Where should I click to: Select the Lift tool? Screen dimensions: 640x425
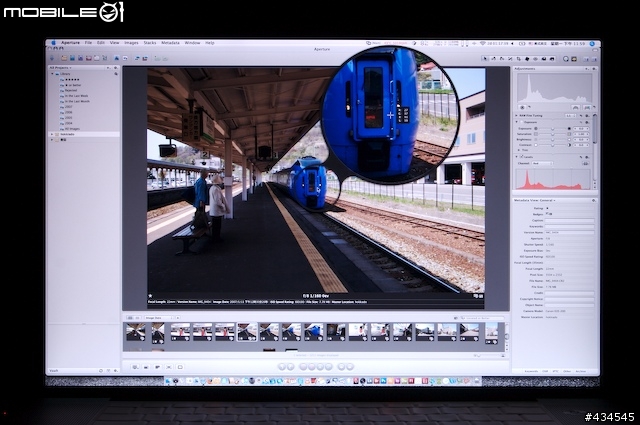click(544, 59)
